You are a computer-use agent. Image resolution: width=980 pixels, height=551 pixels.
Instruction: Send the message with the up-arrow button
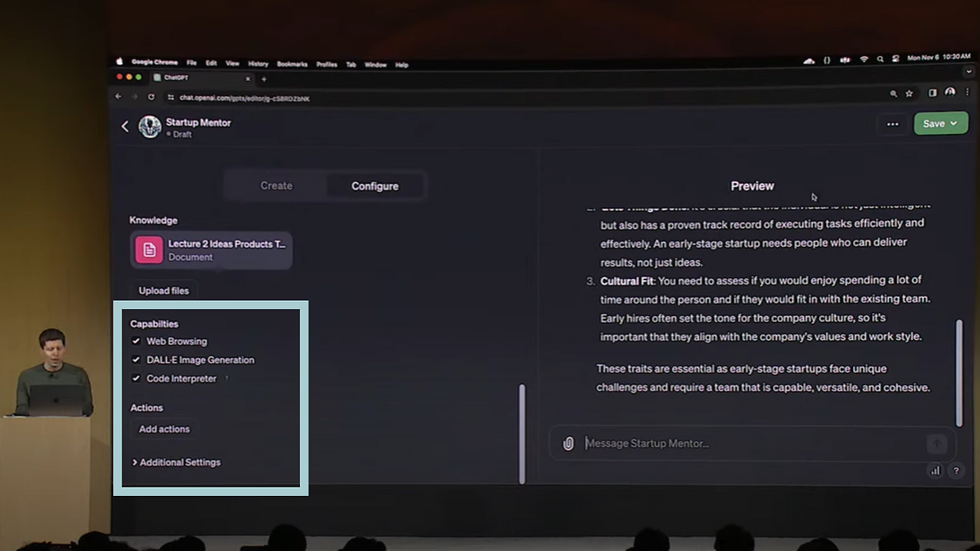(x=936, y=444)
